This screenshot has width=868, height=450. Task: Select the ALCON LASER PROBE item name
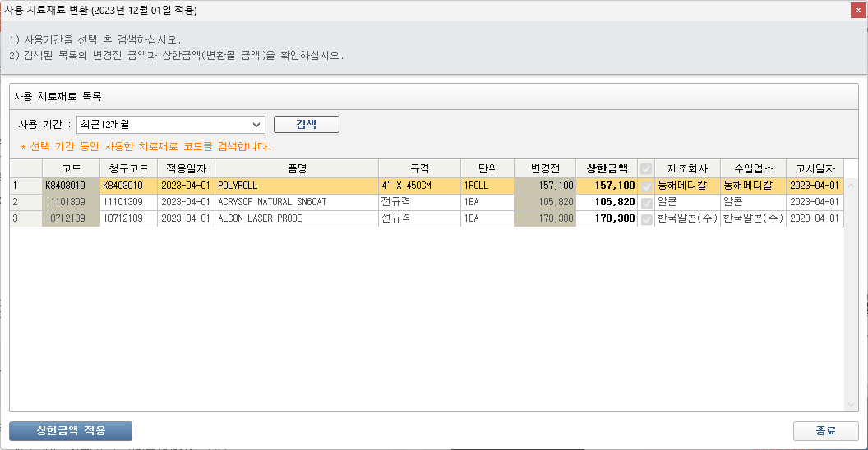(260, 218)
